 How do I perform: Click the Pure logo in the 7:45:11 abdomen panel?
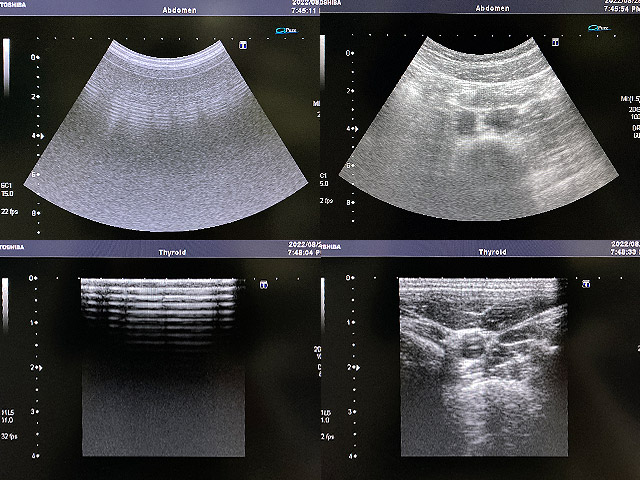[286, 30]
